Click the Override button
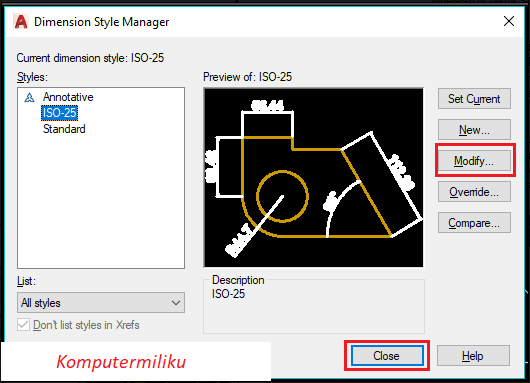The image size is (530, 383). 474,192
